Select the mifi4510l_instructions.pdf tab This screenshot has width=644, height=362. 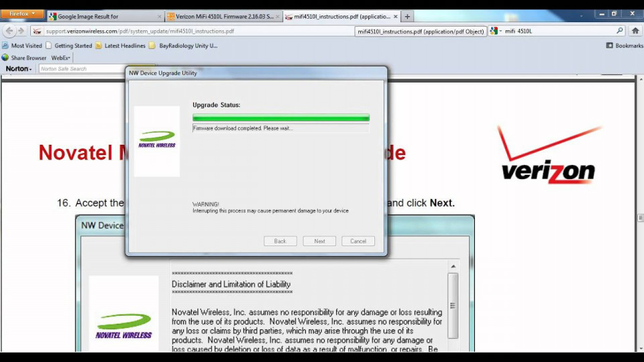[341, 16]
